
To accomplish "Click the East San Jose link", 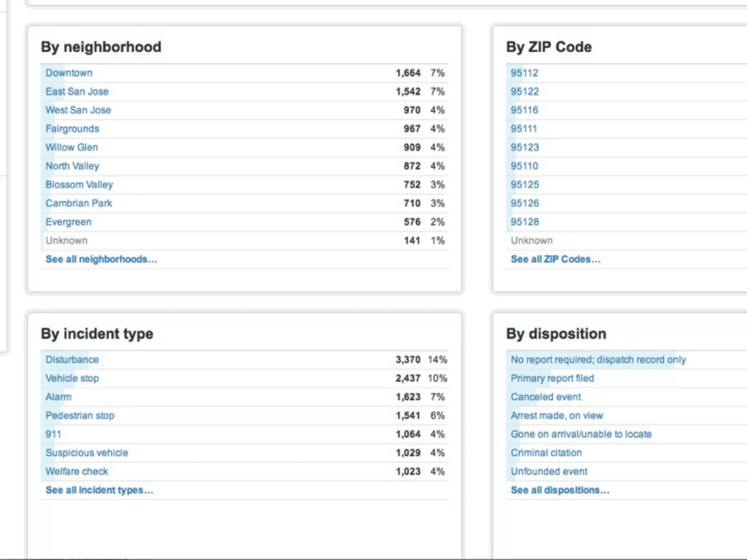I will click(x=77, y=92).
